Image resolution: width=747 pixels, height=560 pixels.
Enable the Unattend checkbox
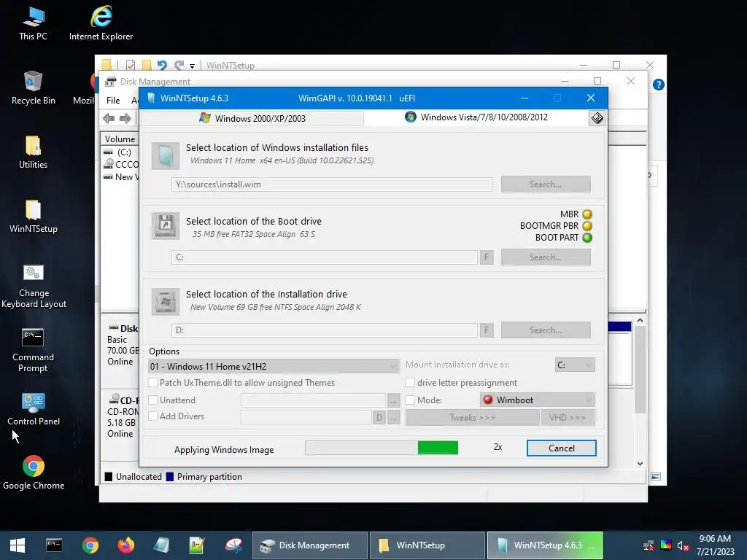(153, 400)
